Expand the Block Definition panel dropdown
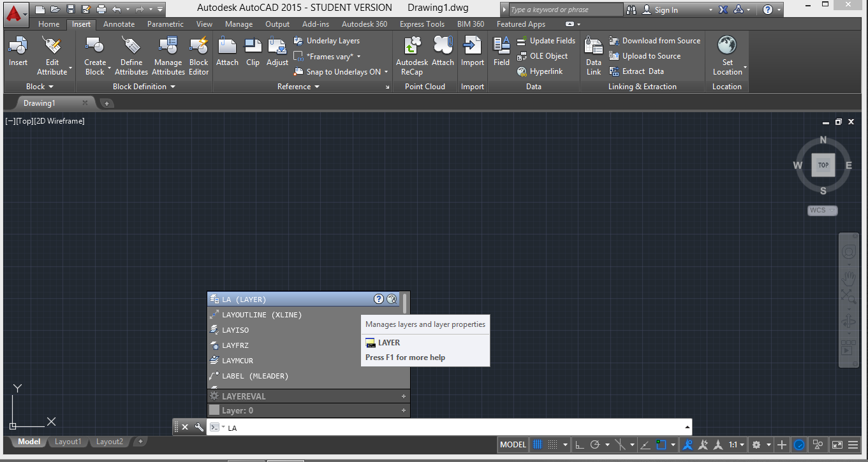The width and height of the screenshot is (868, 462). tap(143, 87)
